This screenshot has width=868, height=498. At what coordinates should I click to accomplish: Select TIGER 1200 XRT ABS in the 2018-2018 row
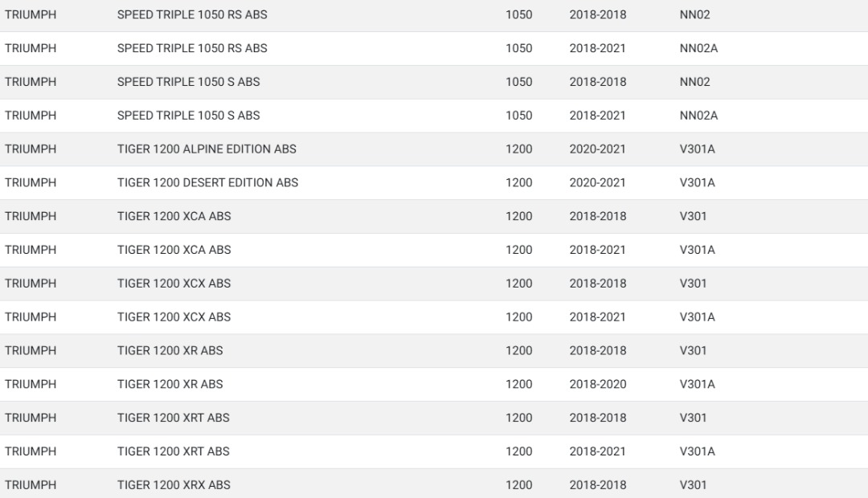point(174,418)
